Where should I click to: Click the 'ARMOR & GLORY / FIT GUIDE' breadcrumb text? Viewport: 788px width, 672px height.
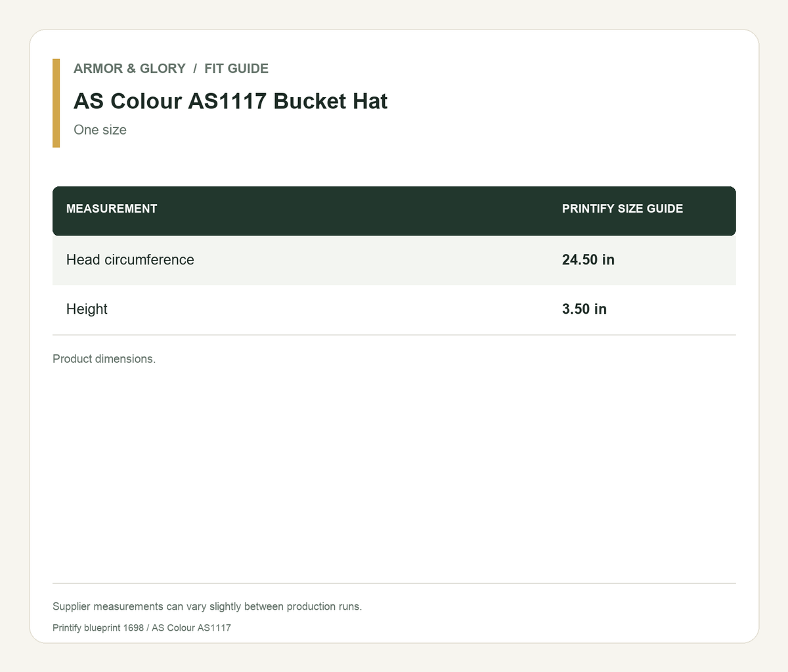[171, 68]
